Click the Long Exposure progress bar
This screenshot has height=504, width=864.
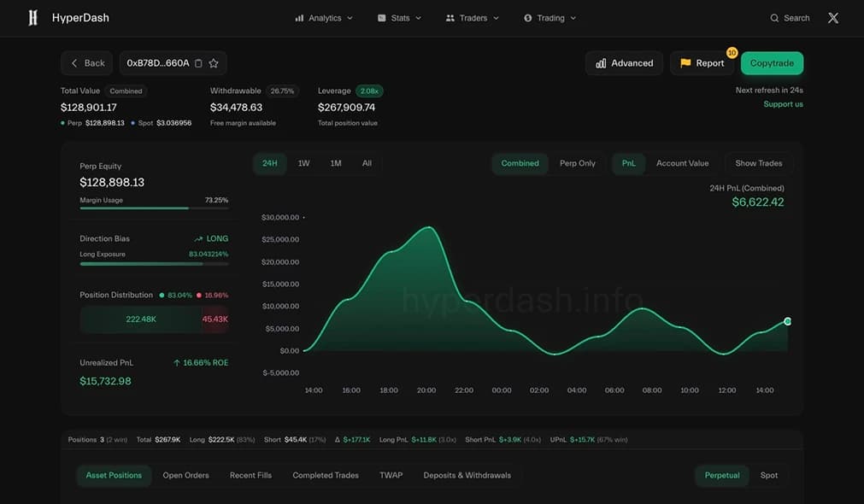(x=154, y=263)
